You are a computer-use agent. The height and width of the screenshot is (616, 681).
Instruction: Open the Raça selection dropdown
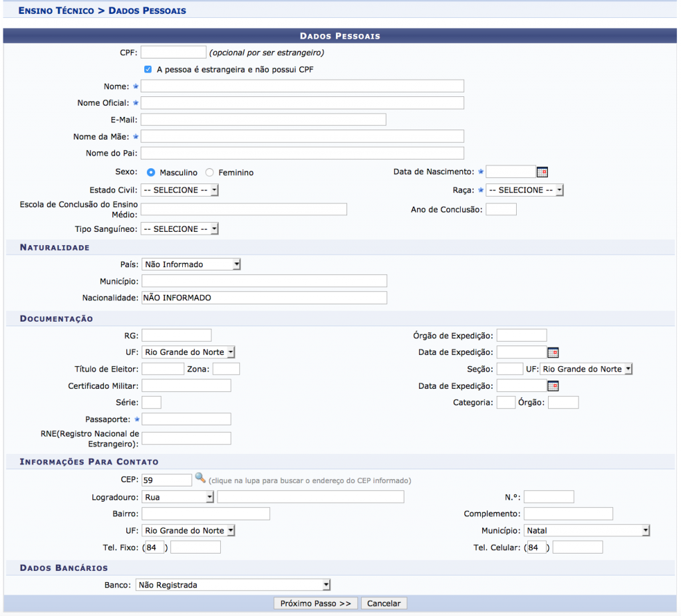[525, 190]
